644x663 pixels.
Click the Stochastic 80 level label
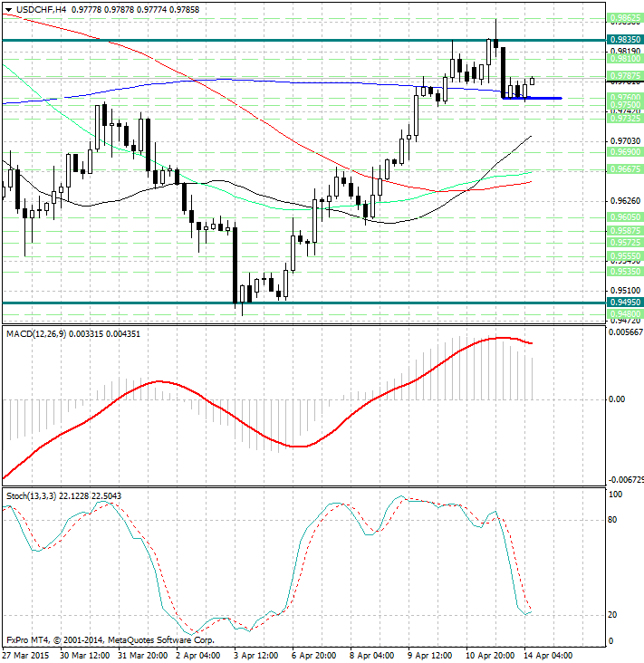613,520
